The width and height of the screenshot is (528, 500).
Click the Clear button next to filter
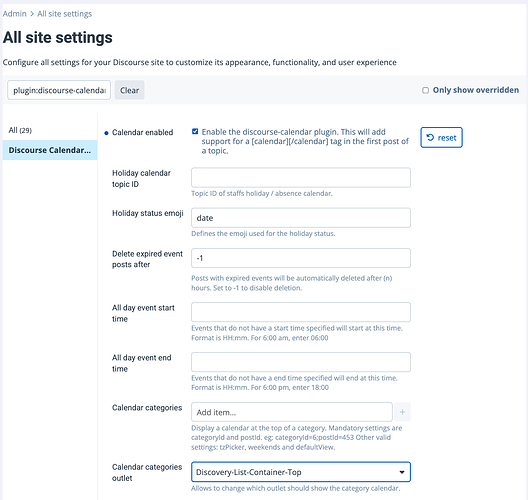129,90
